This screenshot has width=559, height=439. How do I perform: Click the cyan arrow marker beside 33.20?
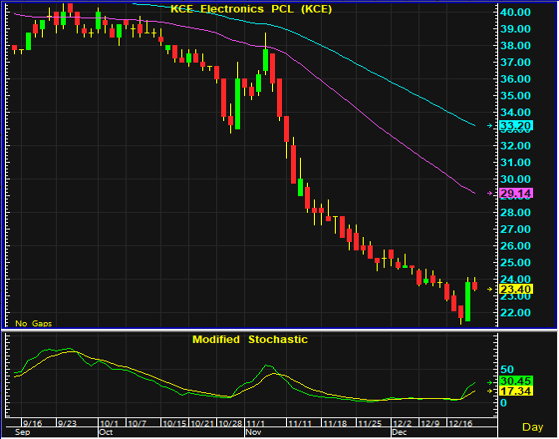click(490, 126)
